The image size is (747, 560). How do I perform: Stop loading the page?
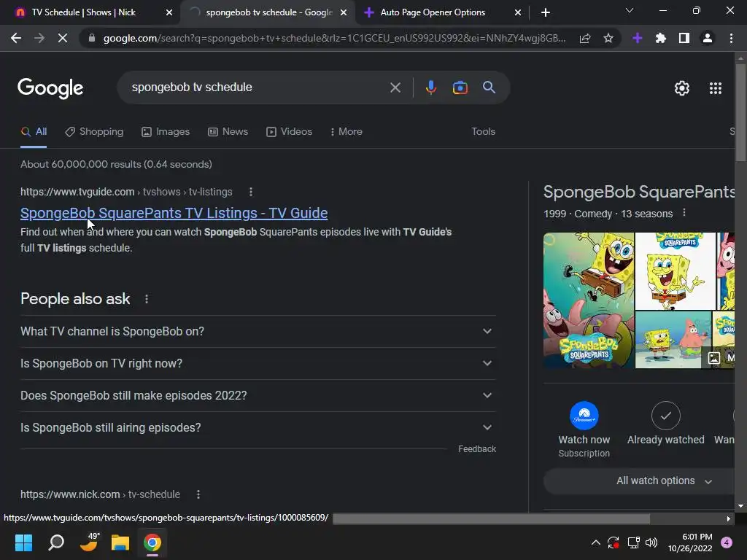click(63, 38)
